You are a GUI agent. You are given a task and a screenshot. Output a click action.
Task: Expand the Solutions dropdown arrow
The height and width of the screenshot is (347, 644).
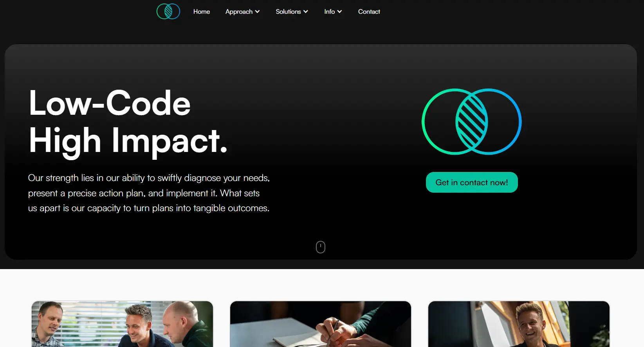(x=306, y=12)
